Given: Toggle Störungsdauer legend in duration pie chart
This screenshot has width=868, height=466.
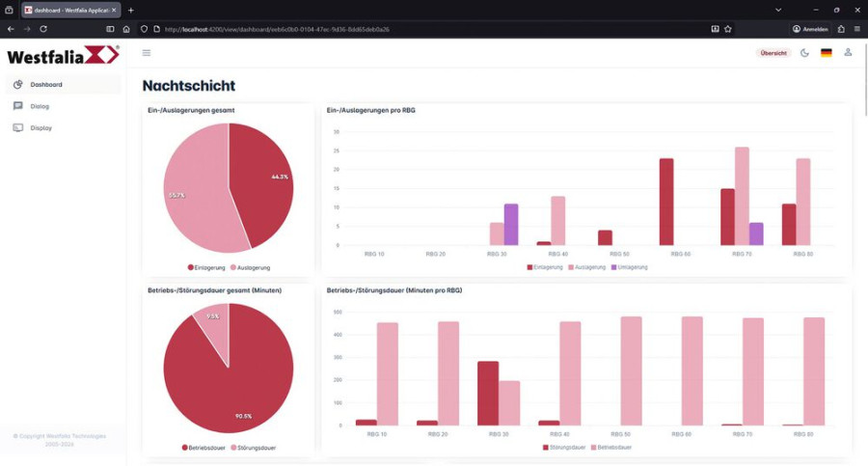Looking at the screenshot, I should click(253, 448).
